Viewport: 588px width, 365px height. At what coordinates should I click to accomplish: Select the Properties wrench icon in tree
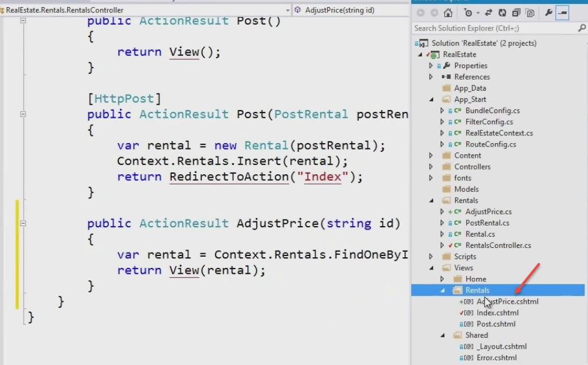pos(447,66)
